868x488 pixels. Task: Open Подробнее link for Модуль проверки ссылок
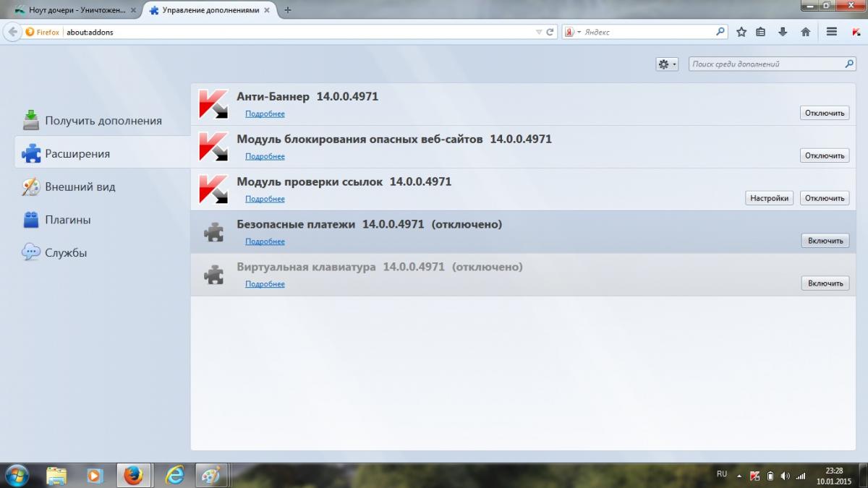click(x=265, y=199)
